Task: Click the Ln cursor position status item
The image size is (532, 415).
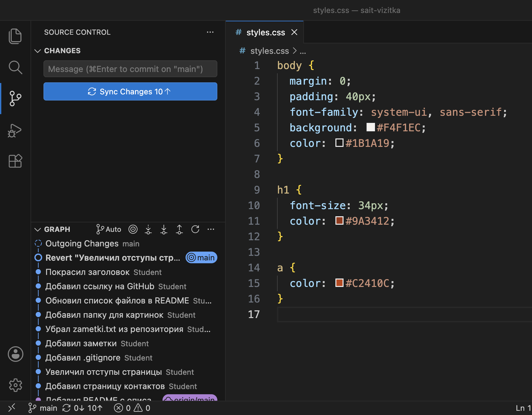Action: [x=524, y=408]
